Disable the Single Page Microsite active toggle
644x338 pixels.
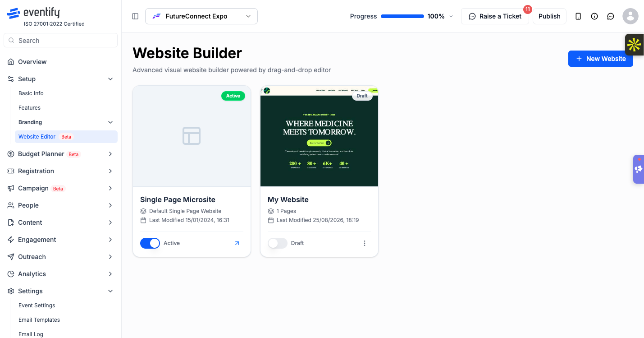coord(150,243)
